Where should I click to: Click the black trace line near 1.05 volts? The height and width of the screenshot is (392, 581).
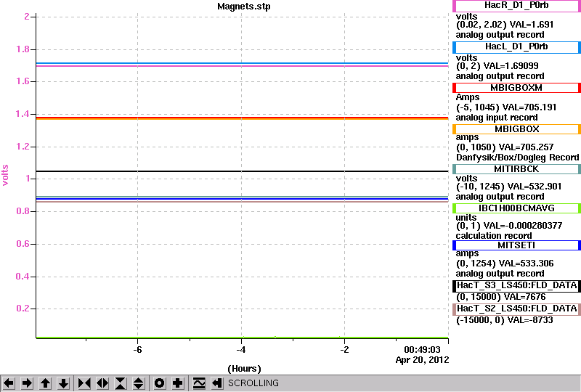(242, 171)
